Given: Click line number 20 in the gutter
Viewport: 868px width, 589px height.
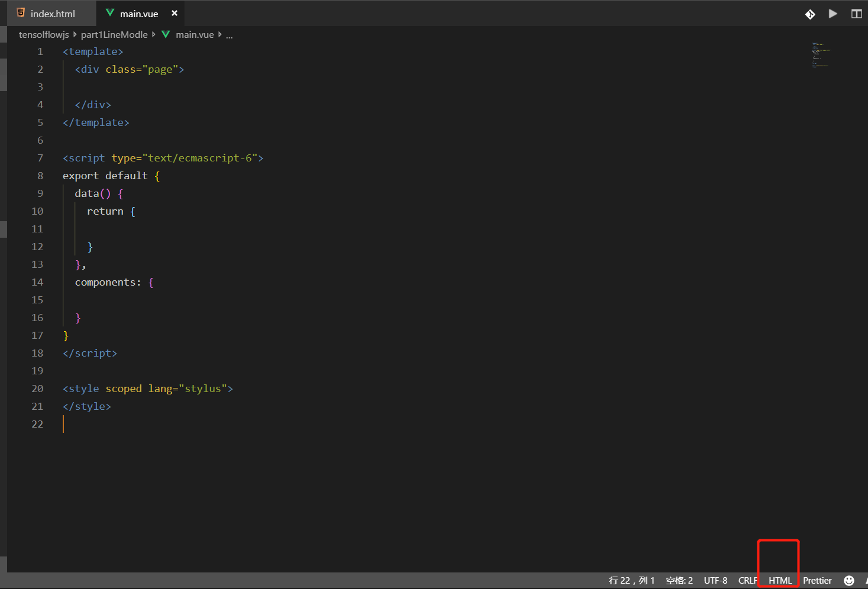Looking at the screenshot, I should tap(37, 389).
